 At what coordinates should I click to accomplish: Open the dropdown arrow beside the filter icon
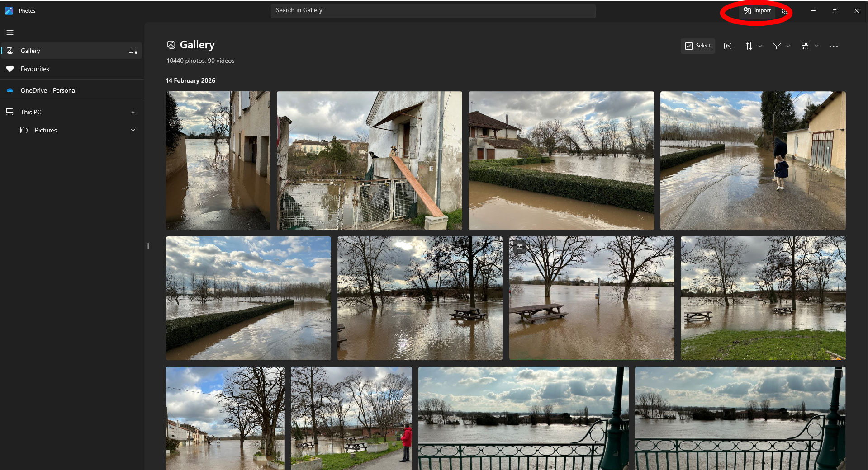click(788, 46)
